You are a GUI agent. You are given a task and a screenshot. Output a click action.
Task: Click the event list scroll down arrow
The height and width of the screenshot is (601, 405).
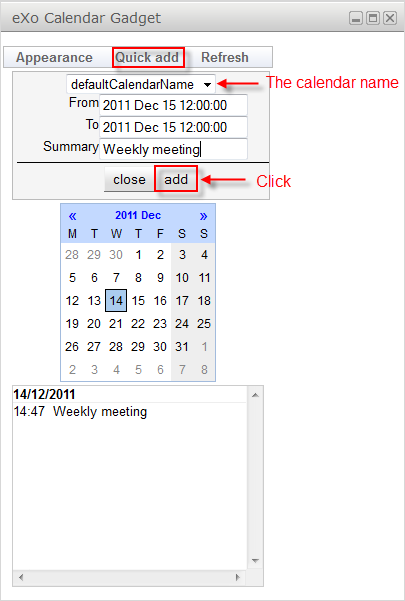pyautogui.click(x=255, y=561)
